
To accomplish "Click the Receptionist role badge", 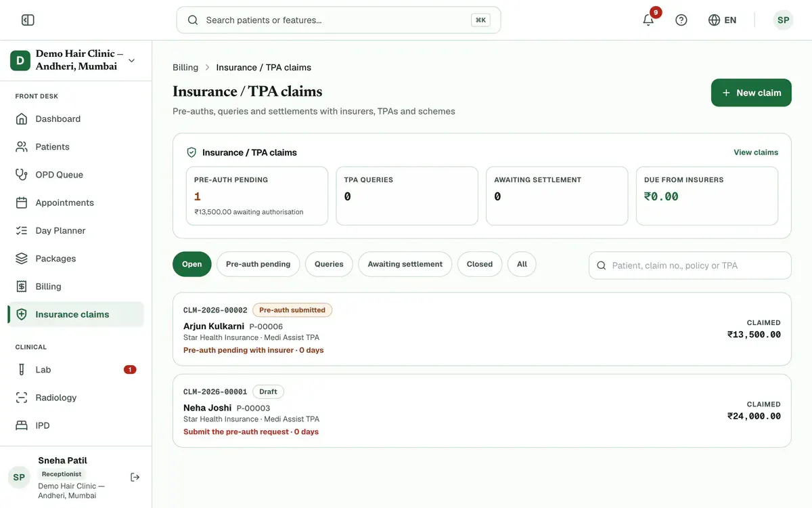I will coord(62,474).
